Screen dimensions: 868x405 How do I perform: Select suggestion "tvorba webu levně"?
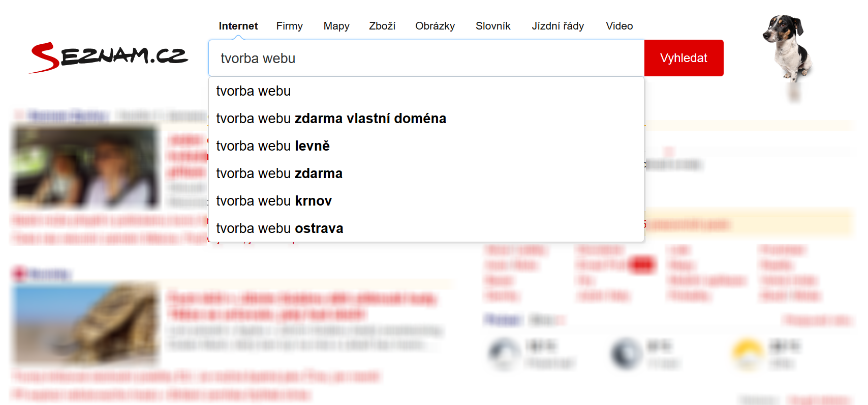point(426,146)
